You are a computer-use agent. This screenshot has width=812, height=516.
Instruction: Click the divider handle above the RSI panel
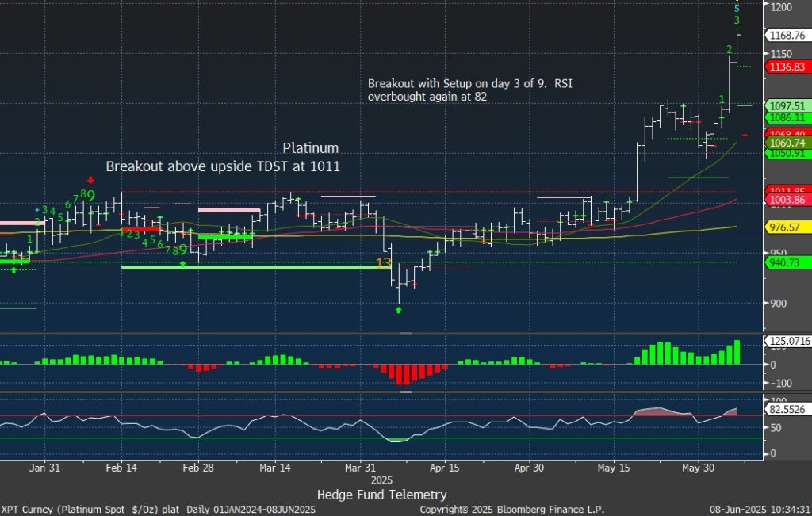(x=406, y=392)
